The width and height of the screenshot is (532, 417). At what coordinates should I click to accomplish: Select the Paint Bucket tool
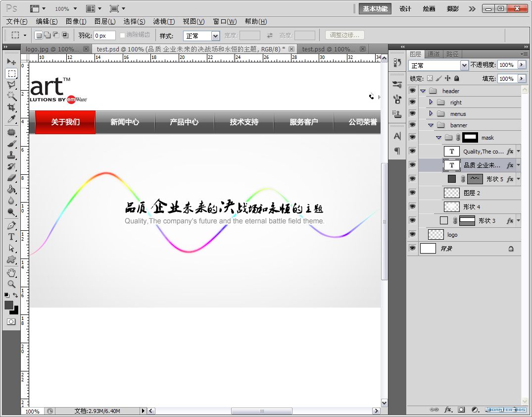(11, 189)
